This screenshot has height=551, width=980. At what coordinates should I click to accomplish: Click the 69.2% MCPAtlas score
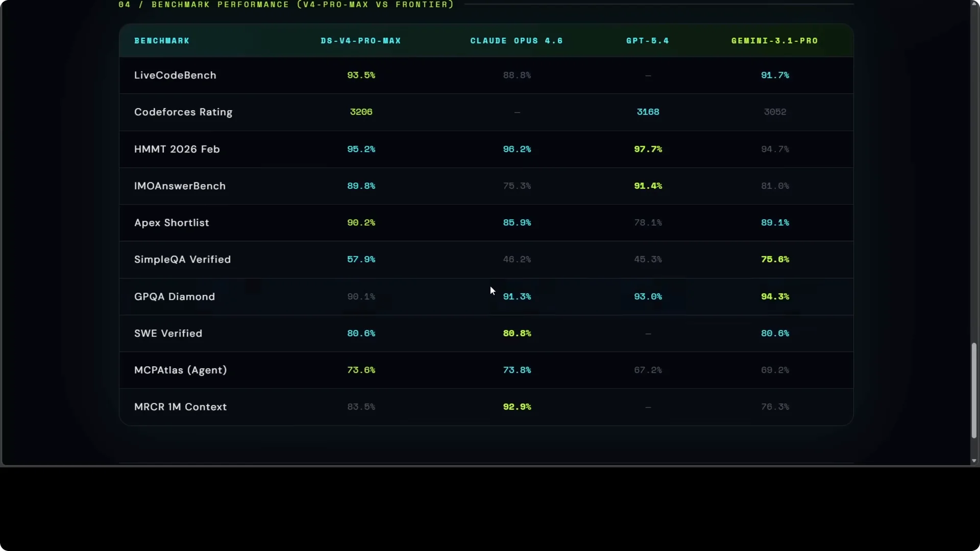pyautogui.click(x=775, y=370)
